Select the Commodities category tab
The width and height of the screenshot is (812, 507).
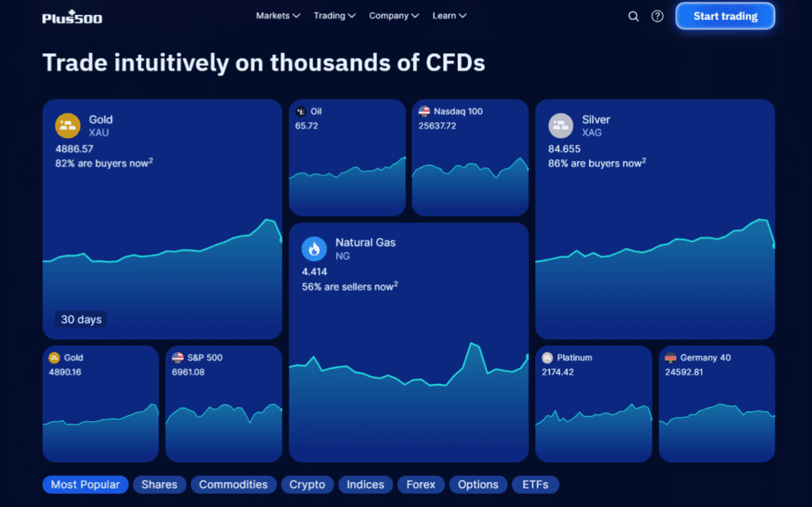coord(233,485)
